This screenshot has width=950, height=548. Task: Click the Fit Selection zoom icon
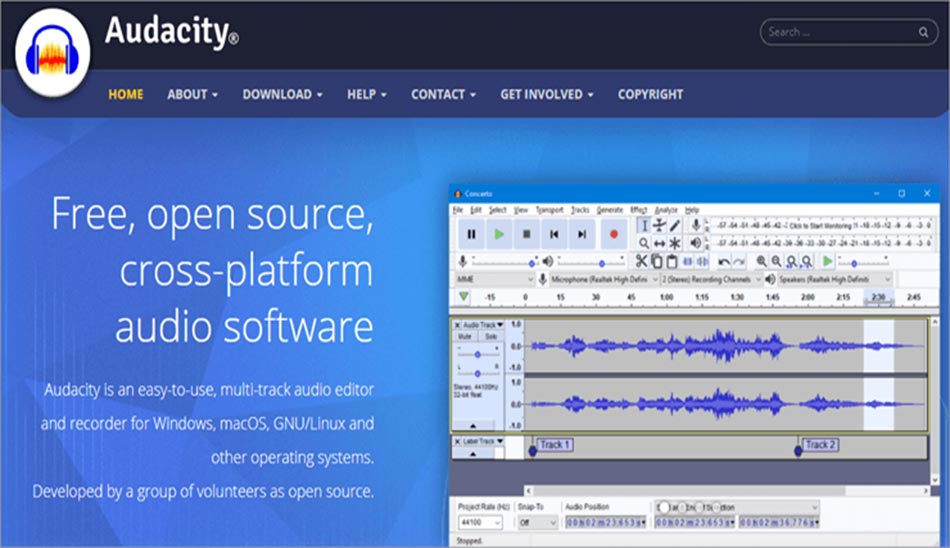[791, 261]
